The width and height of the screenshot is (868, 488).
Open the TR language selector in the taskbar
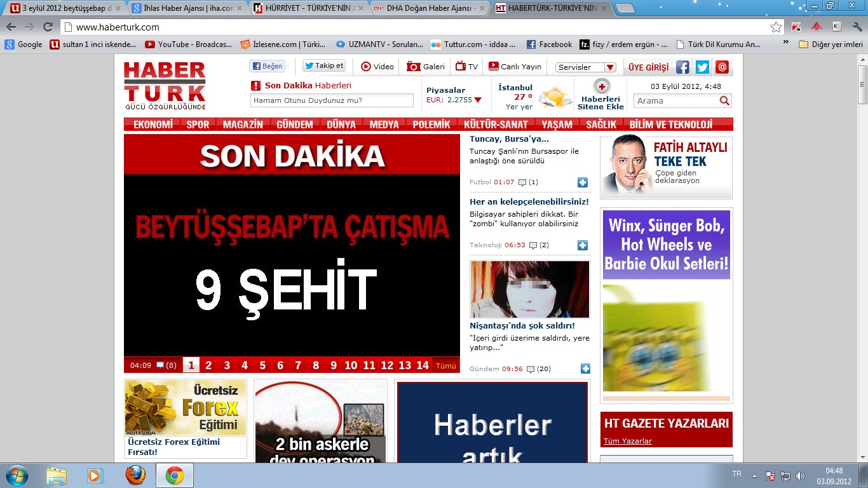click(x=737, y=474)
